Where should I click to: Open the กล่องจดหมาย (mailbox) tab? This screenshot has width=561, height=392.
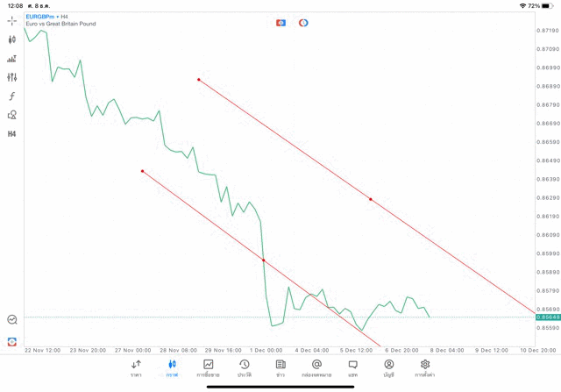click(x=316, y=368)
